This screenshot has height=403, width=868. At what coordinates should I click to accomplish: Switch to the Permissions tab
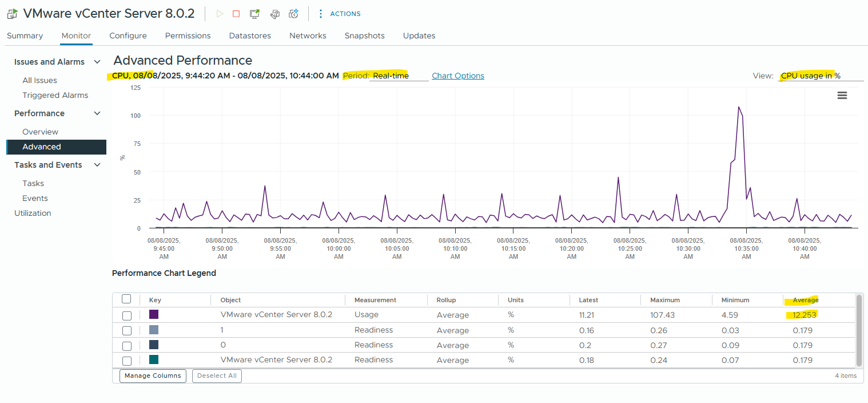point(188,35)
